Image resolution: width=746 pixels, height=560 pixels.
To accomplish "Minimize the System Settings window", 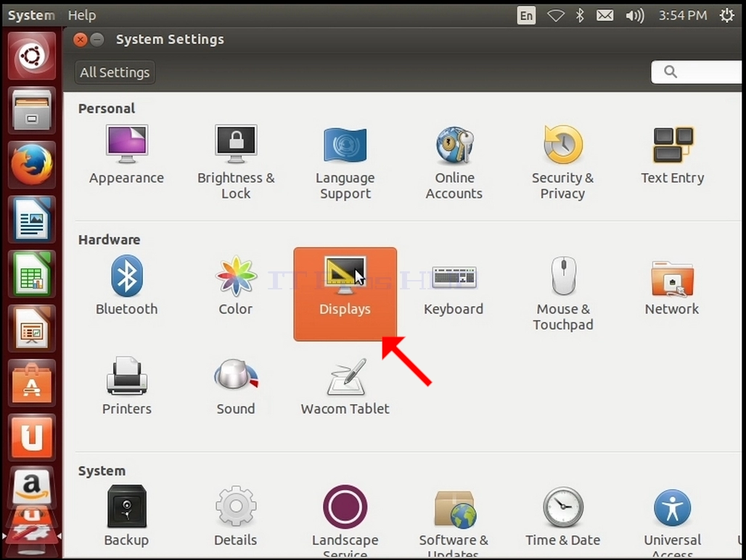I will click(97, 40).
